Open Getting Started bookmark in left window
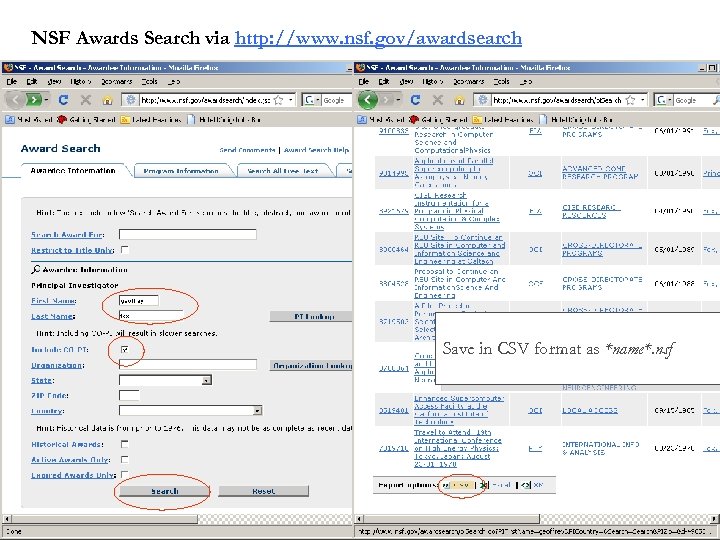Viewport: 720px width, 540px height. tap(86, 119)
